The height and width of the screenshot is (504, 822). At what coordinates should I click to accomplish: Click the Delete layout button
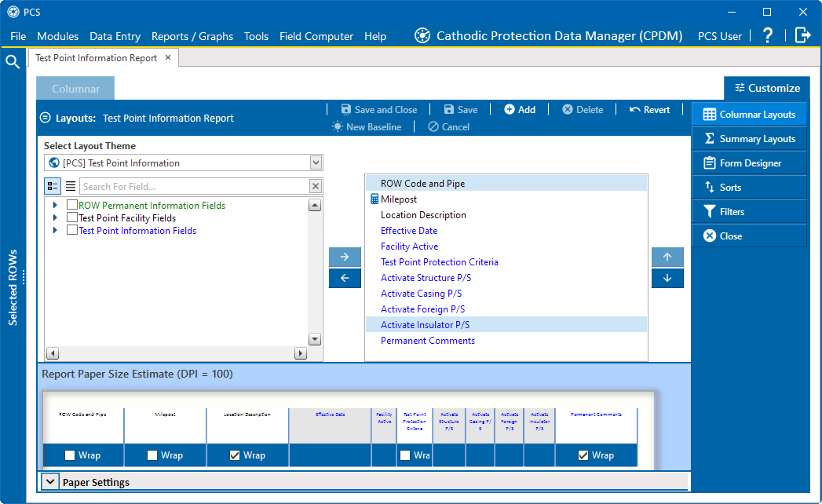click(583, 110)
